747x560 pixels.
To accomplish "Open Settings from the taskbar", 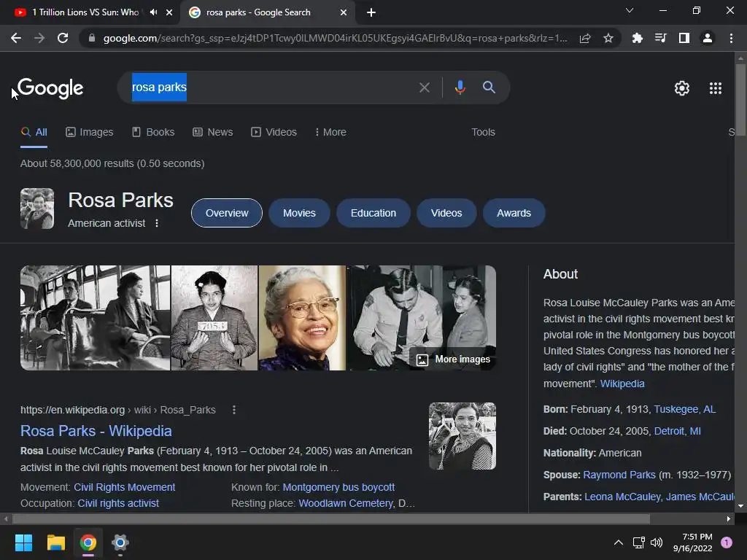I will [120, 542].
